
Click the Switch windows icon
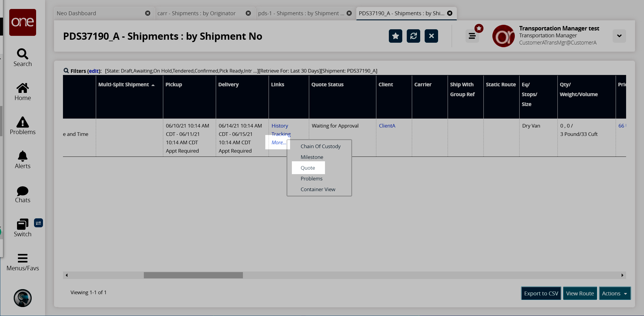click(23, 224)
